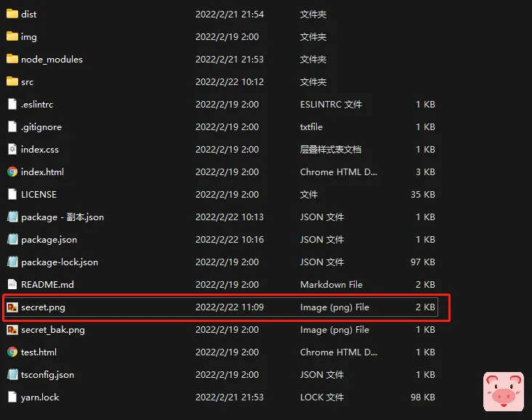
Task: Click the package.json notepad icon
Action: [x=12, y=239]
